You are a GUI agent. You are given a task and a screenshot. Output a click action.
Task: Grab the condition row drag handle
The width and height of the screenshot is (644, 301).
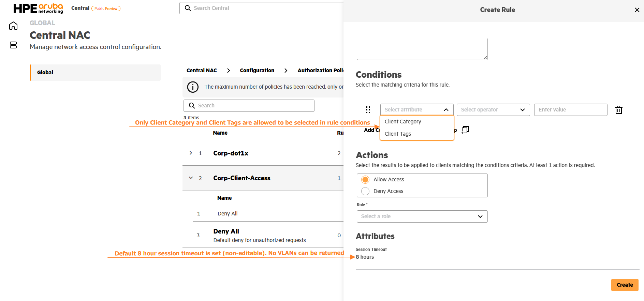(368, 110)
